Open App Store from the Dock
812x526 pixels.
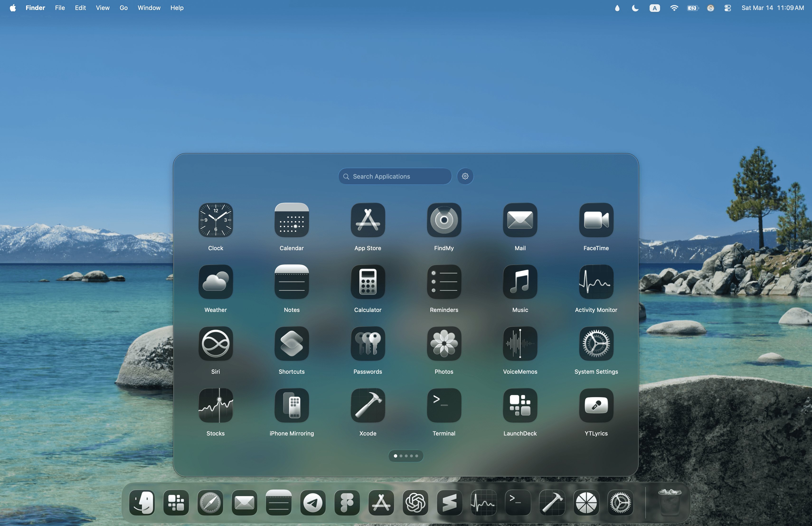[x=381, y=502]
